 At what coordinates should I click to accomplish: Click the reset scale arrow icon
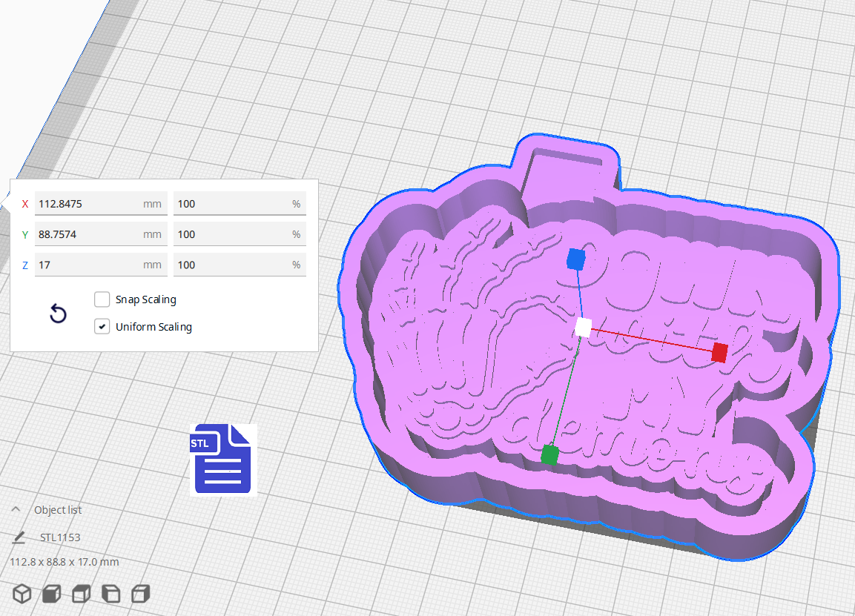58,314
